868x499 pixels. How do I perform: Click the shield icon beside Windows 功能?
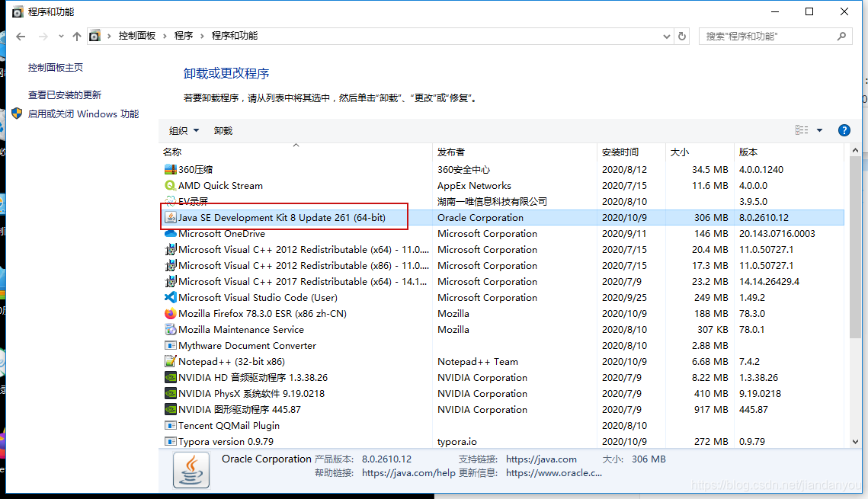point(17,114)
